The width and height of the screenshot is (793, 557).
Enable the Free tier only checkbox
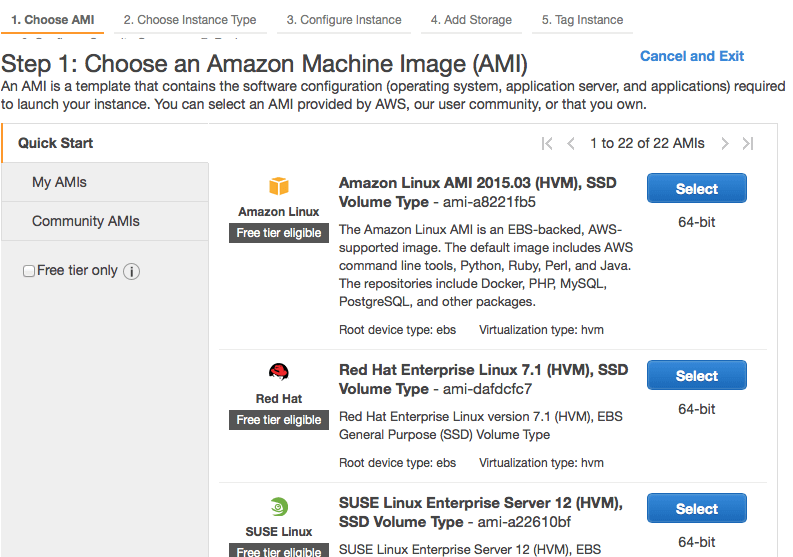coord(29,271)
